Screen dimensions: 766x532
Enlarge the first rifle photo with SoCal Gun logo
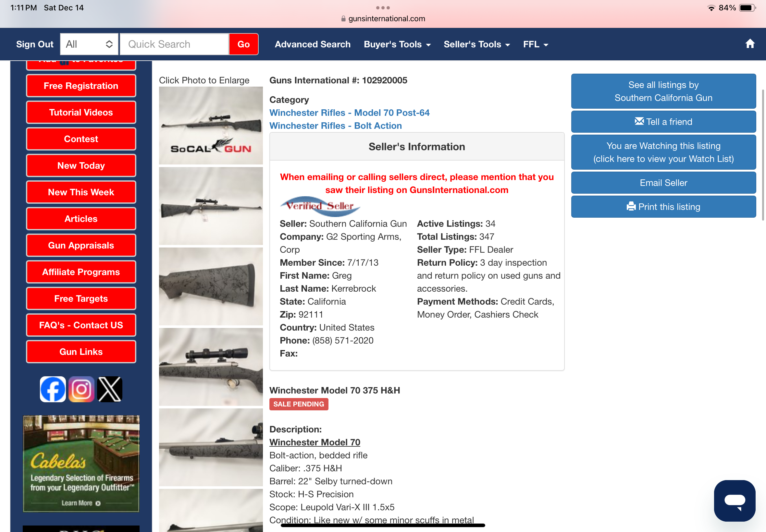[x=211, y=125]
